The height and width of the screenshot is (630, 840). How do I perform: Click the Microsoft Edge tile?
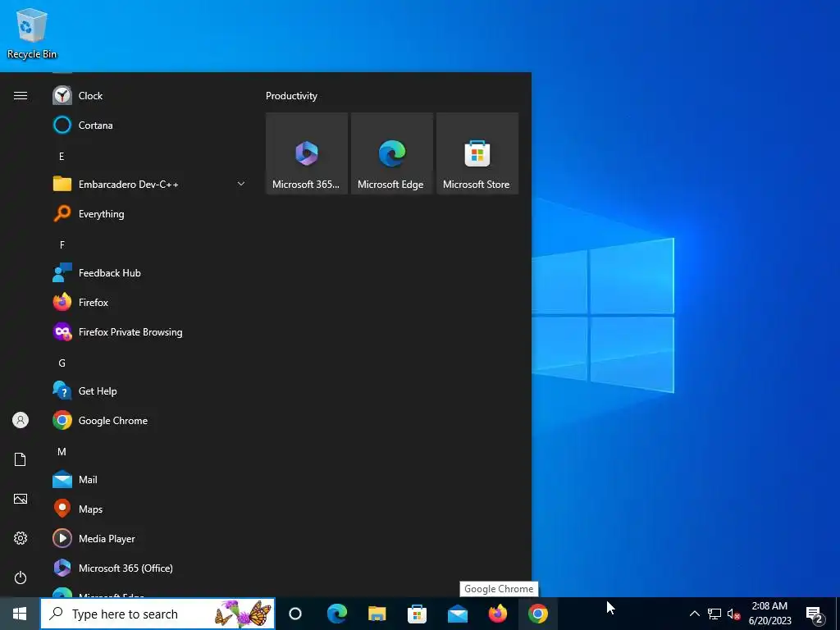click(391, 153)
